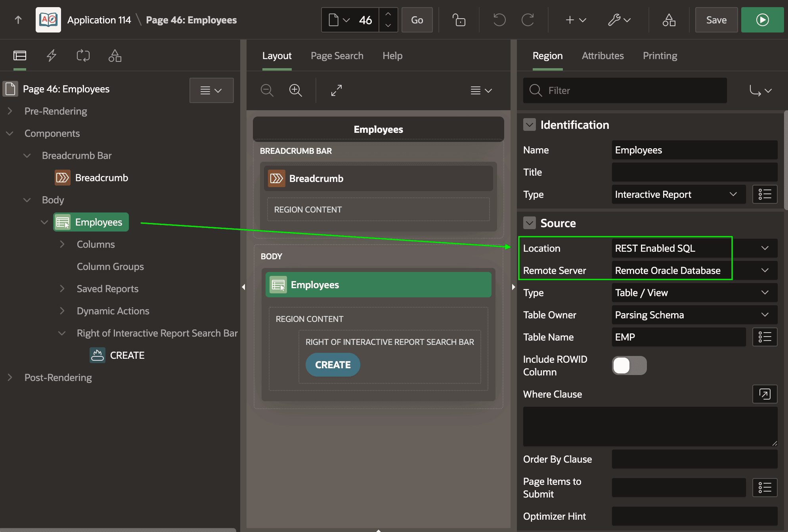Viewport: 788px width, 532px height.
Task: Open quick pick list beside Type
Action: tap(765, 194)
